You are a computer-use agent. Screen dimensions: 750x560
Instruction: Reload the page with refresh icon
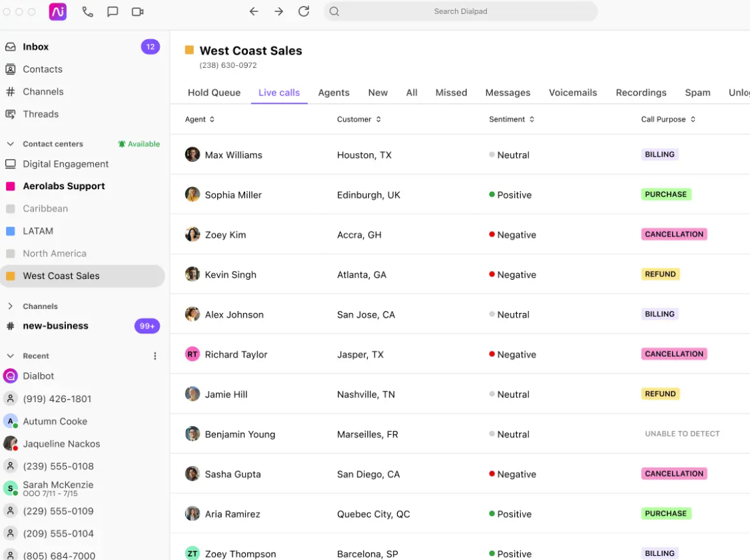click(x=304, y=11)
